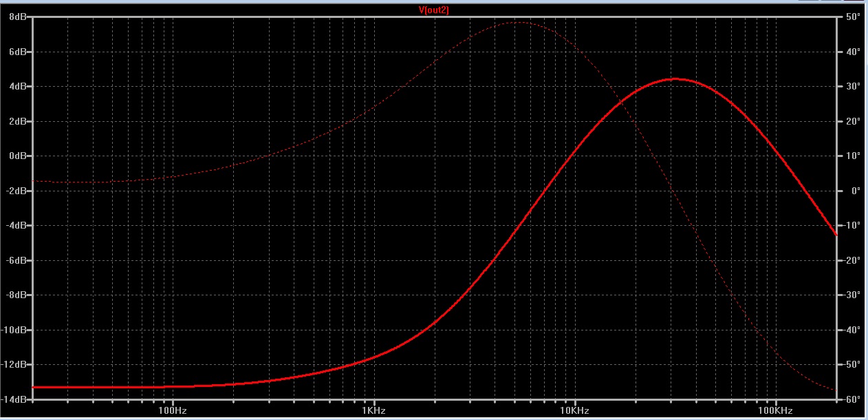Click the flat left start of the solid curve
Screen dimensions: 868x420
pyautogui.click(x=41, y=387)
